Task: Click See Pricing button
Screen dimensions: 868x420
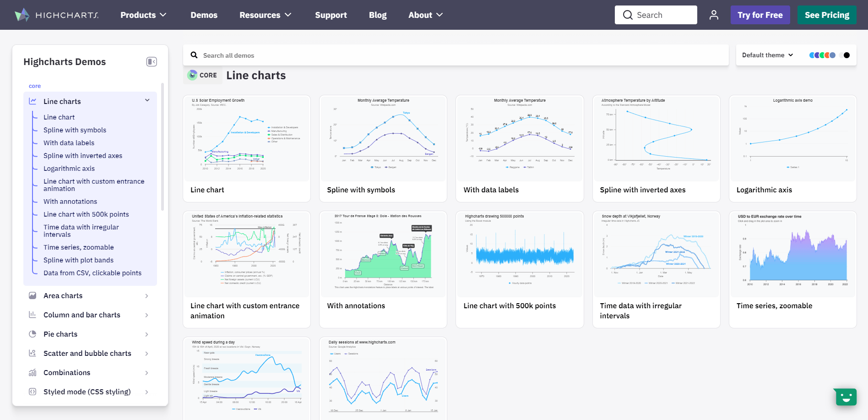Action: coord(827,15)
